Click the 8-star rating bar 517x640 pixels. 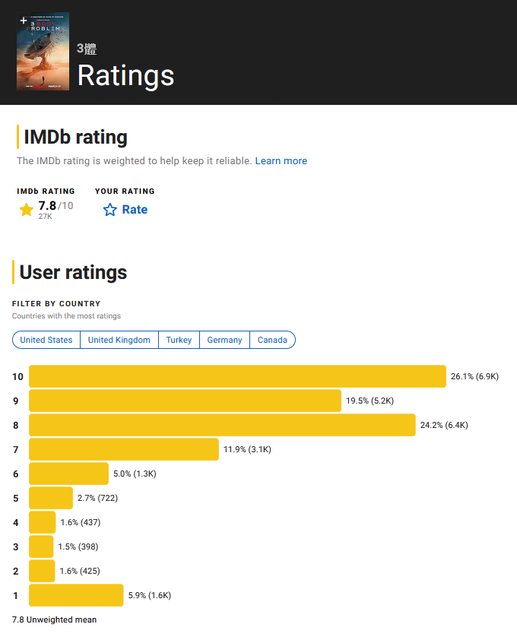point(222,425)
